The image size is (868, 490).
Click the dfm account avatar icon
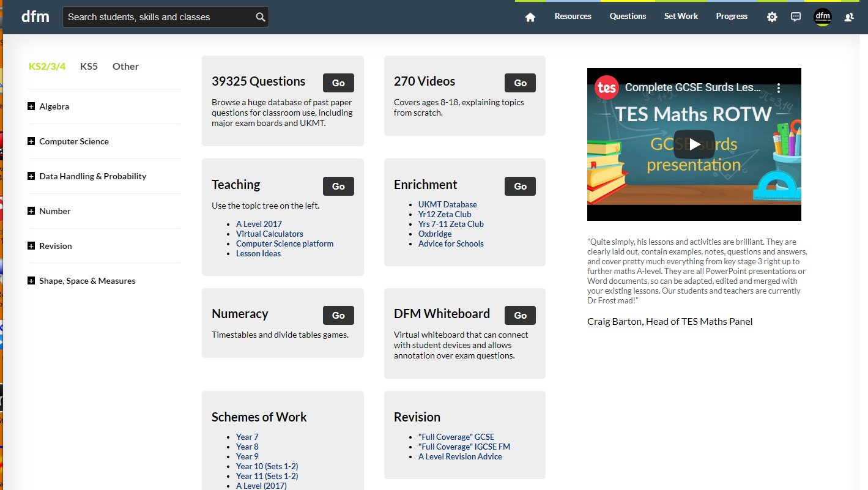(x=823, y=17)
